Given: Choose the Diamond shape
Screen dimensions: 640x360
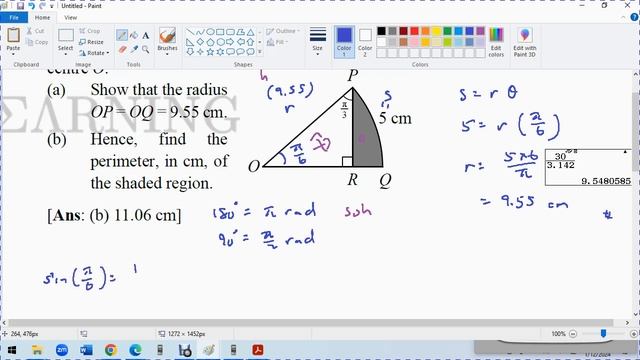Looking at the screenshot, I should tap(200, 42).
